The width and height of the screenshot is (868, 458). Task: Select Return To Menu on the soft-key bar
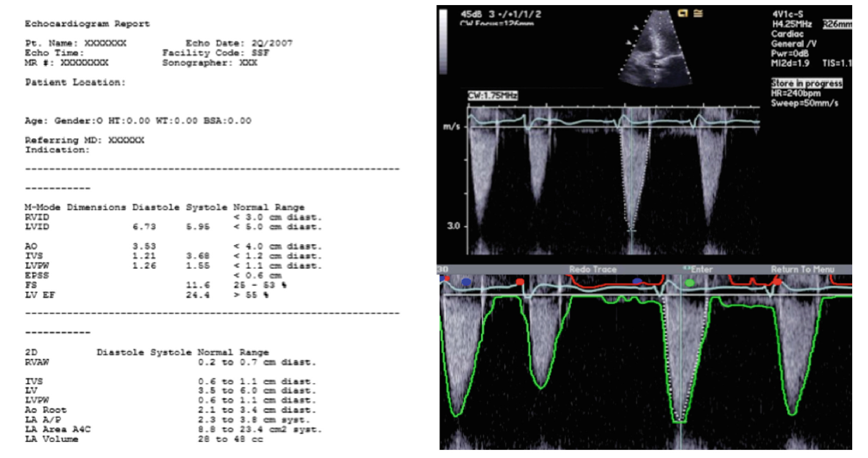804,269
